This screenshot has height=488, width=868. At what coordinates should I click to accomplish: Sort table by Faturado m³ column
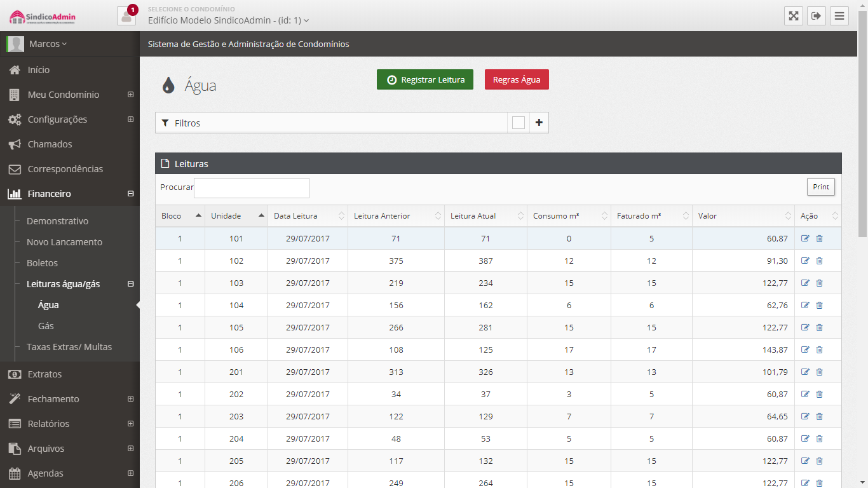point(651,216)
